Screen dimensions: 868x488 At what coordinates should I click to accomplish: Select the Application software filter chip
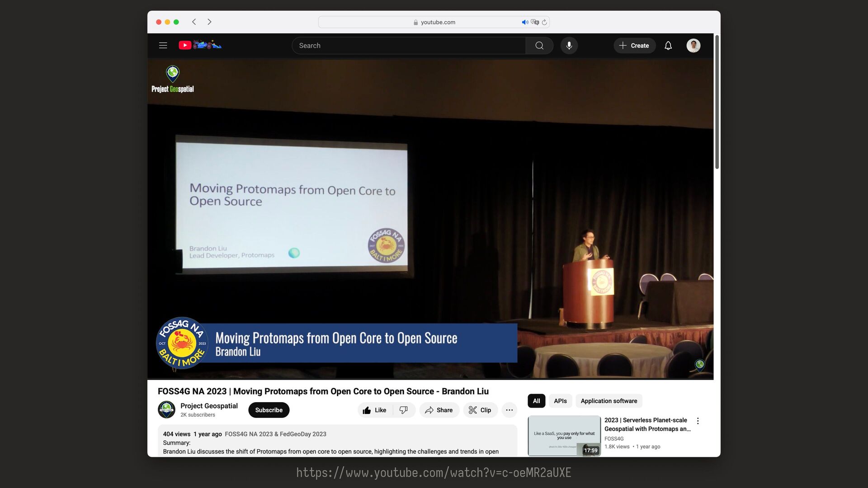(x=609, y=401)
